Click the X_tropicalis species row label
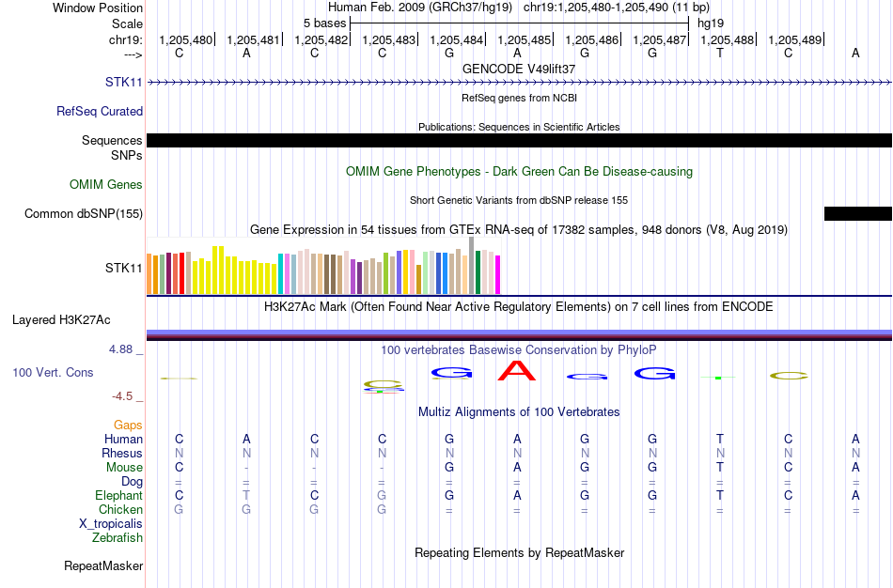 [111, 524]
